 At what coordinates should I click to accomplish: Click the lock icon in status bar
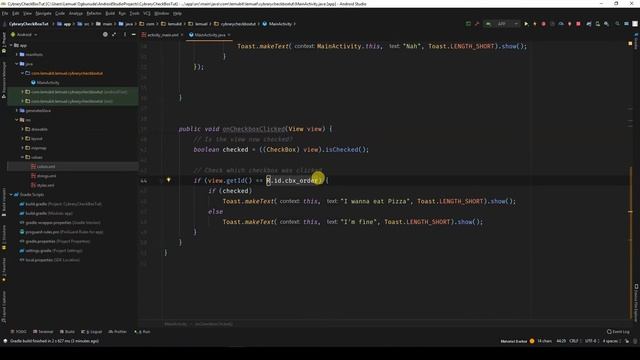pyautogui.click(x=627, y=341)
